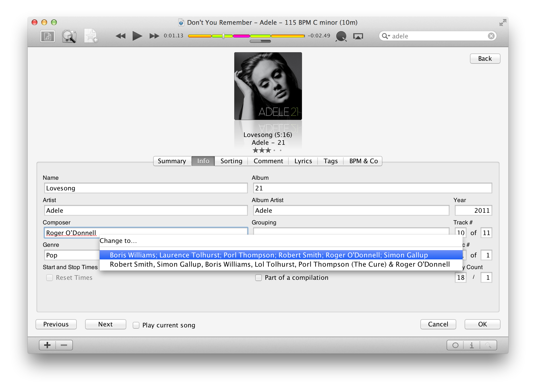Click the fullscreen arrows icon in title bar
Screen dimensions: 536x392
click(503, 23)
